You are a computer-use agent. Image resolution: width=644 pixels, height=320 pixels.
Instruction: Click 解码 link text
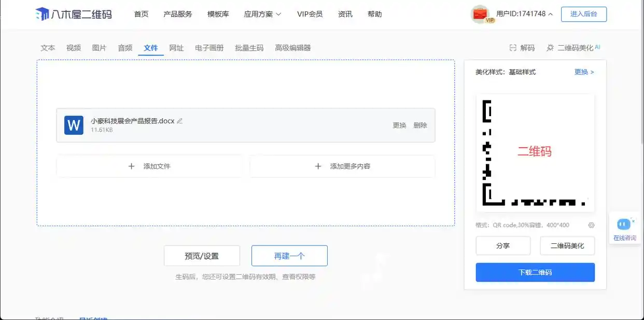point(527,48)
